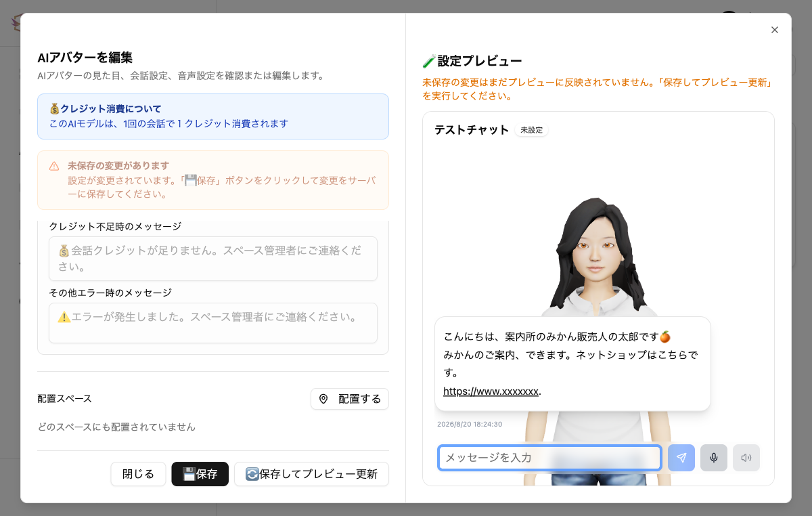Toggle speaker audio output icon
Image resolution: width=812 pixels, height=516 pixels.
(746, 458)
